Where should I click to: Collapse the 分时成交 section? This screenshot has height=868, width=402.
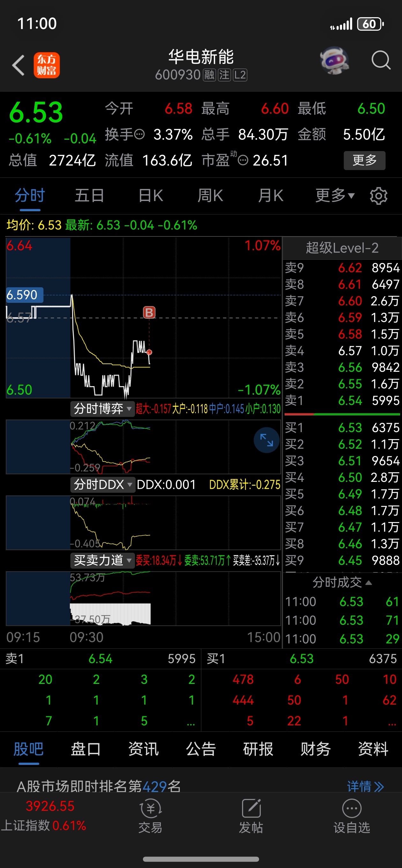(342, 582)
